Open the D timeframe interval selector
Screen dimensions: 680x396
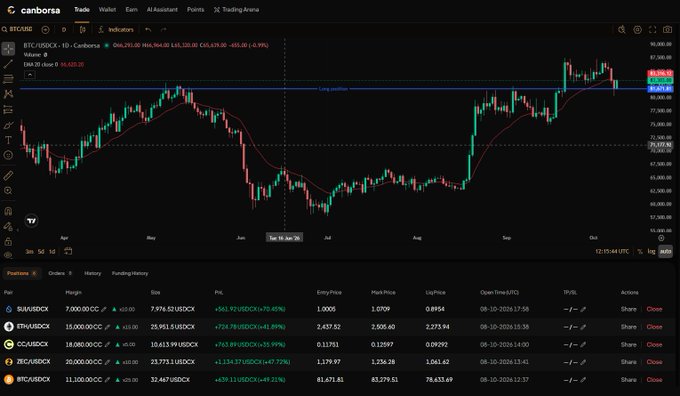point(64,29)
